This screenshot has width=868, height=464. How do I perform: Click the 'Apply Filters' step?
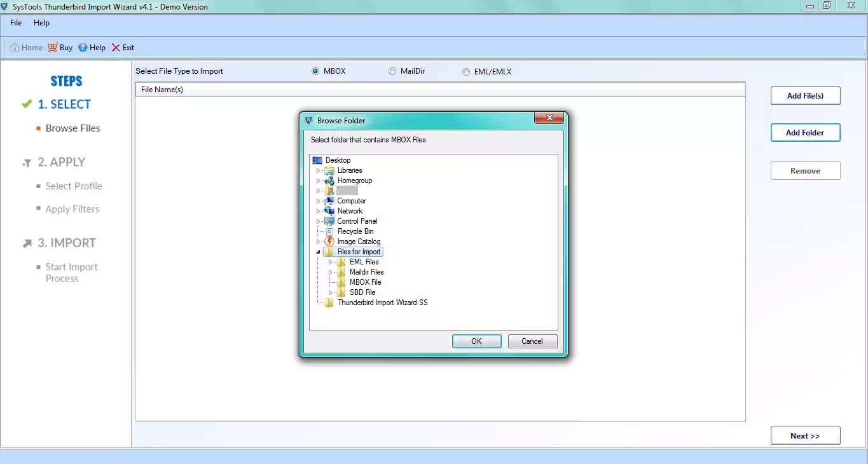pos(72,209)
